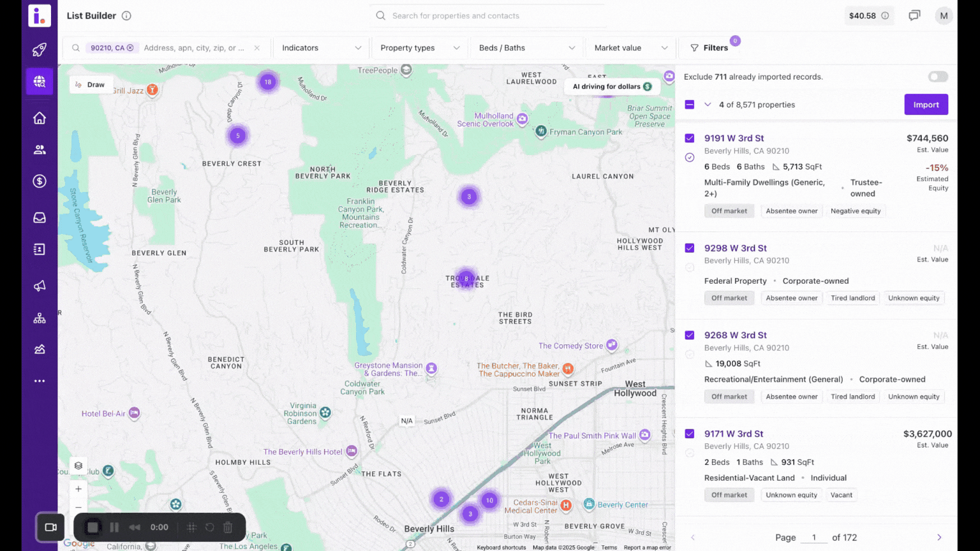This screenshot has width=980, height=551.
Task: Open the Property types dropdown
Action: pyautogui.click(x=419, y=48)
